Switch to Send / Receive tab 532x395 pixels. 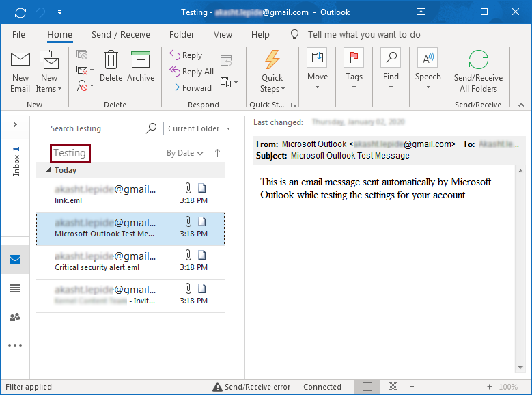click(120, 35)
